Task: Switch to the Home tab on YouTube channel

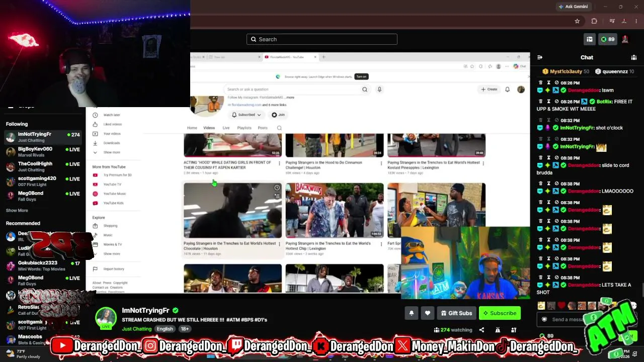Action: (x=192, y=128)
